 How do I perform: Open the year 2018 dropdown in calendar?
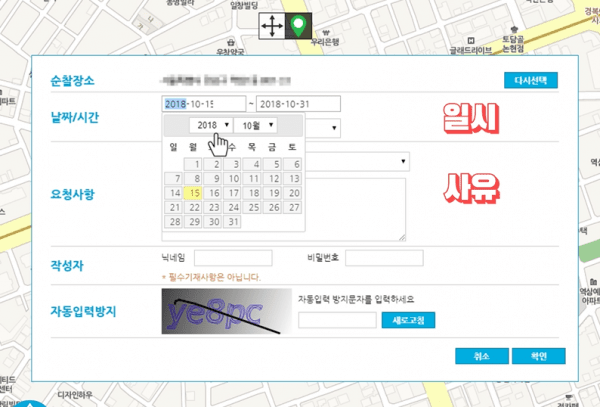[x=211, y=125]
